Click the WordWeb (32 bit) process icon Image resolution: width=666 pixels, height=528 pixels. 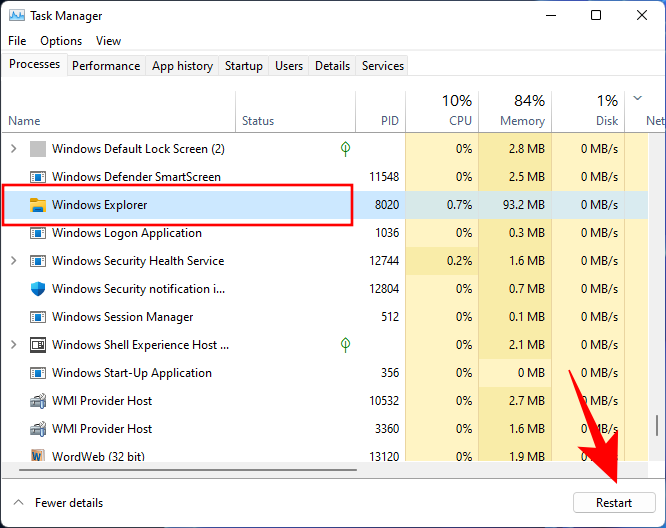(x=38, y=457)
